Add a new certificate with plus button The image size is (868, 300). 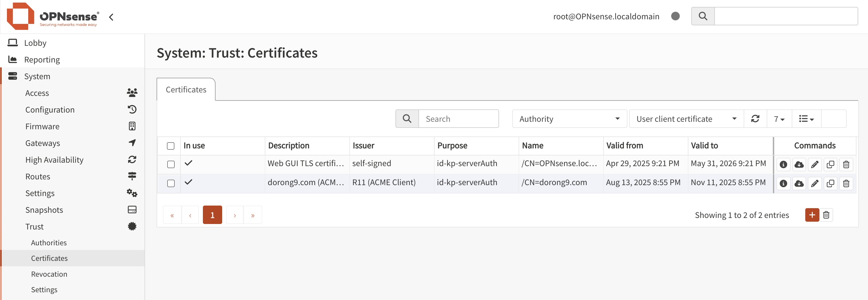click(812, 215)
